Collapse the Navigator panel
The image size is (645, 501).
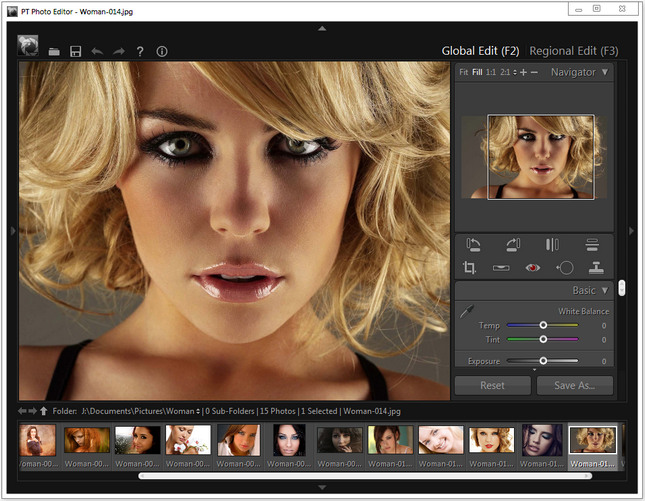click(604, 72)
